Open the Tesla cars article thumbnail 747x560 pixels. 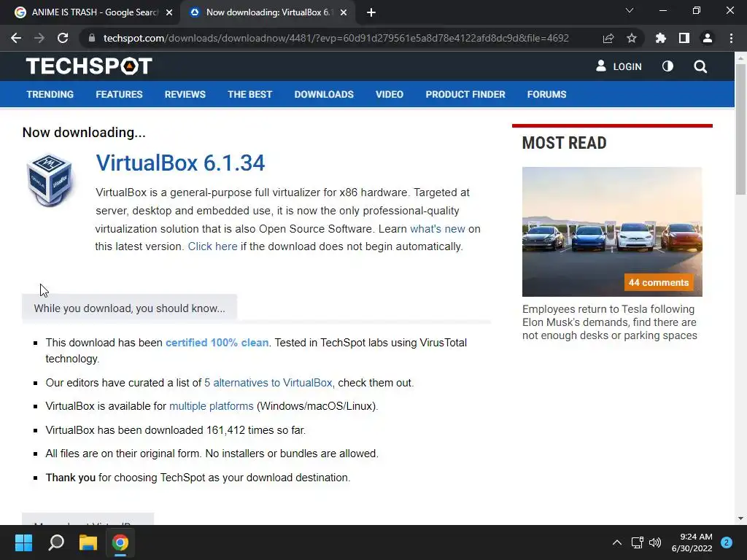click(612, 231)
